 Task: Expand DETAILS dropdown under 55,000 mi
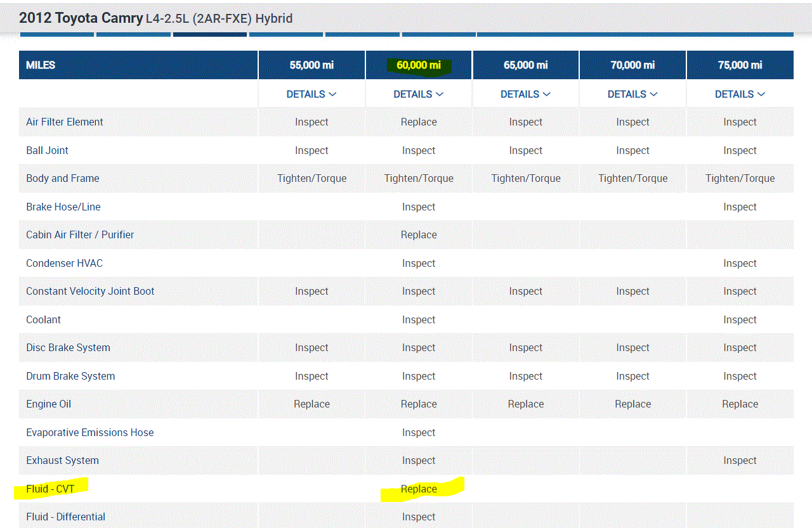click(311, 94)
